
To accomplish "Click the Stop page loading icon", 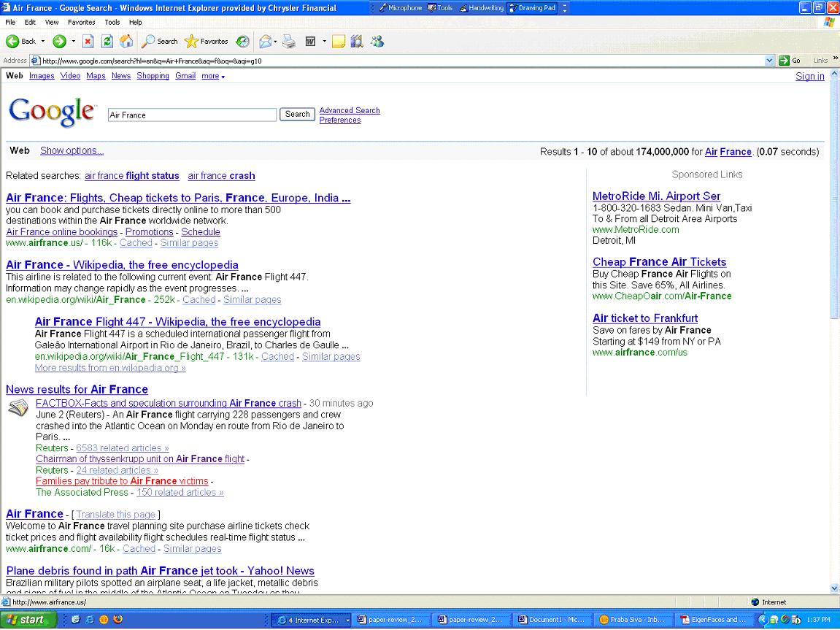I will pos(88,42).
